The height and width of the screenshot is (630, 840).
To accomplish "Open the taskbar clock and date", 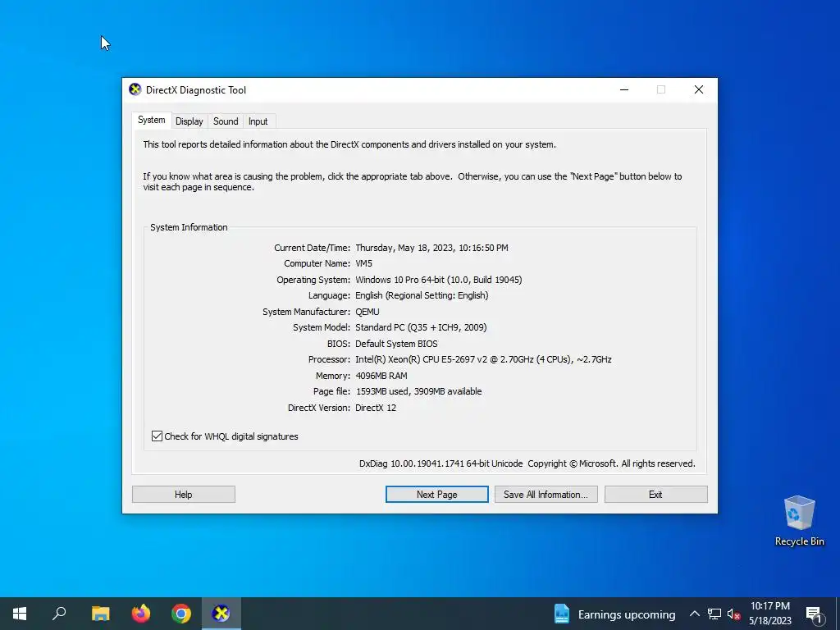I will pyautogui.click(x=769, y=614).
